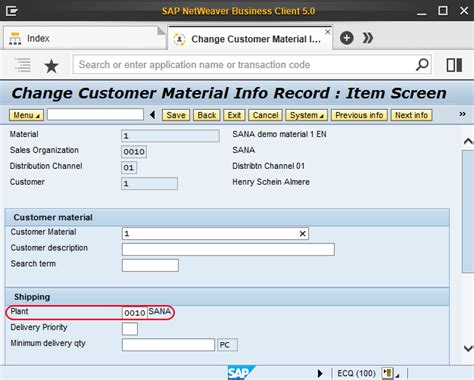
Task: Click the Distribution Channel field 01
Action: (x=129, y=167)
